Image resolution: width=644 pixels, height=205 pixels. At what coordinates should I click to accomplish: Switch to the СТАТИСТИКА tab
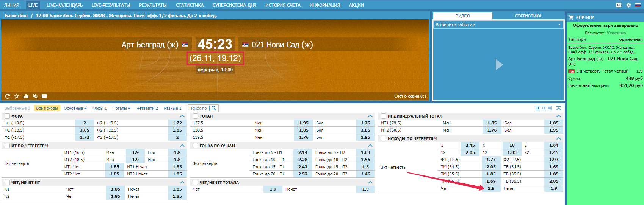click(528, 16)
